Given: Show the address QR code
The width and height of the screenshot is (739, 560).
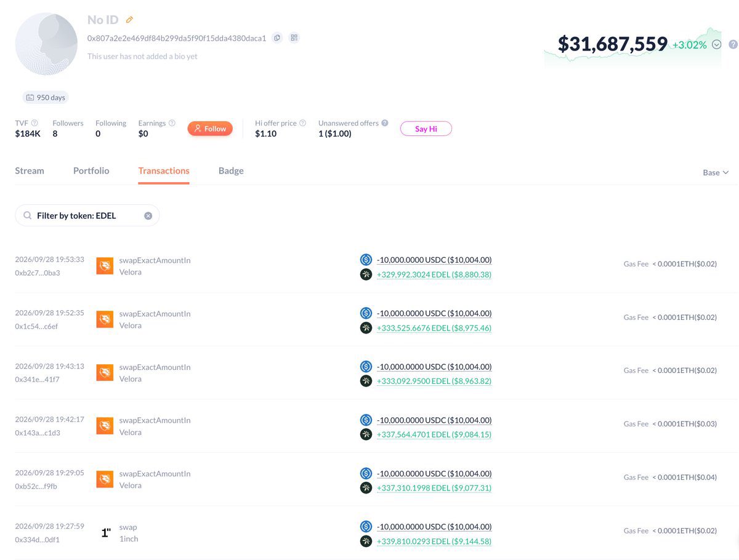Looking at the screenshot, I should click(294, 38).
